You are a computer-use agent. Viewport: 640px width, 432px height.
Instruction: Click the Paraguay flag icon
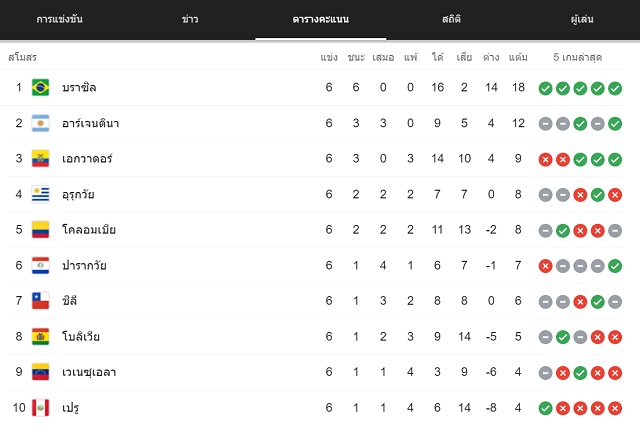(x=40, y=265)
